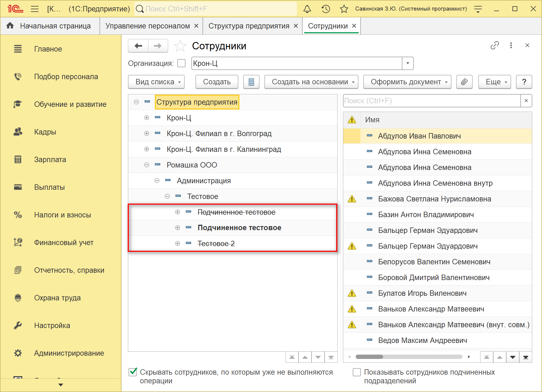Toggle the Организация filter checkbox

181,63
